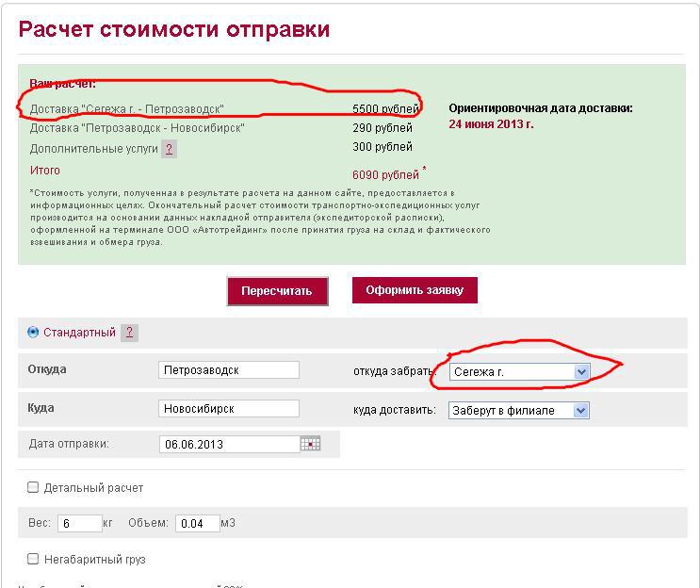Click the Куда field with Новосибирск

(x=229, y=409)
